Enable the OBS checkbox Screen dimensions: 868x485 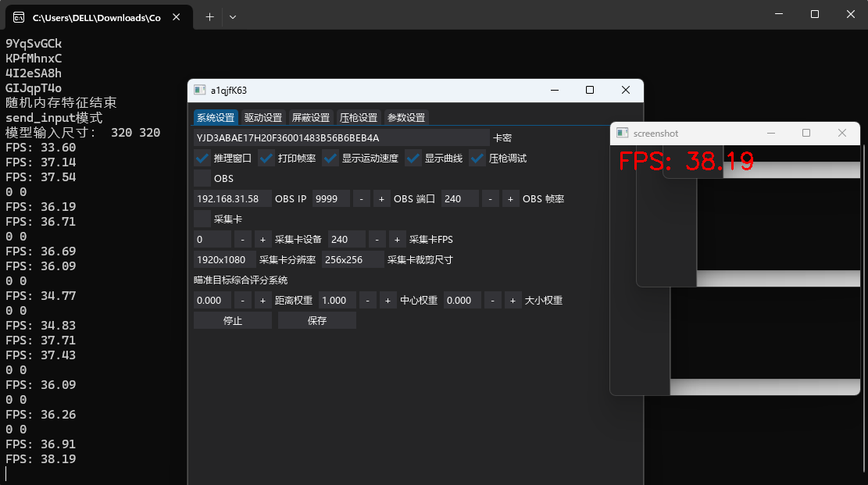pyautogui.click(x=202, y=178)
